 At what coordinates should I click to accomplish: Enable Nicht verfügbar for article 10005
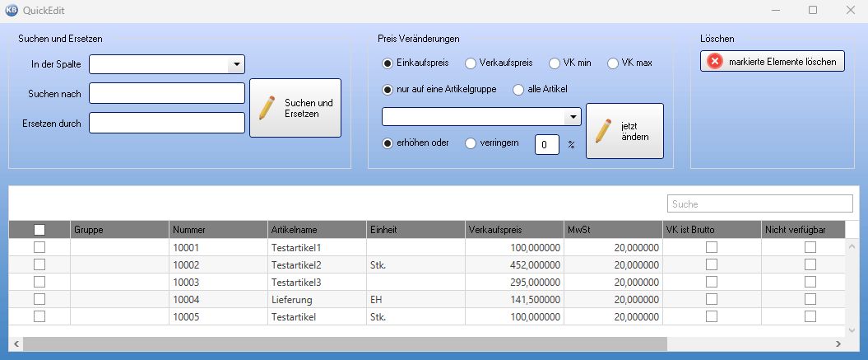tap(810, 316)
